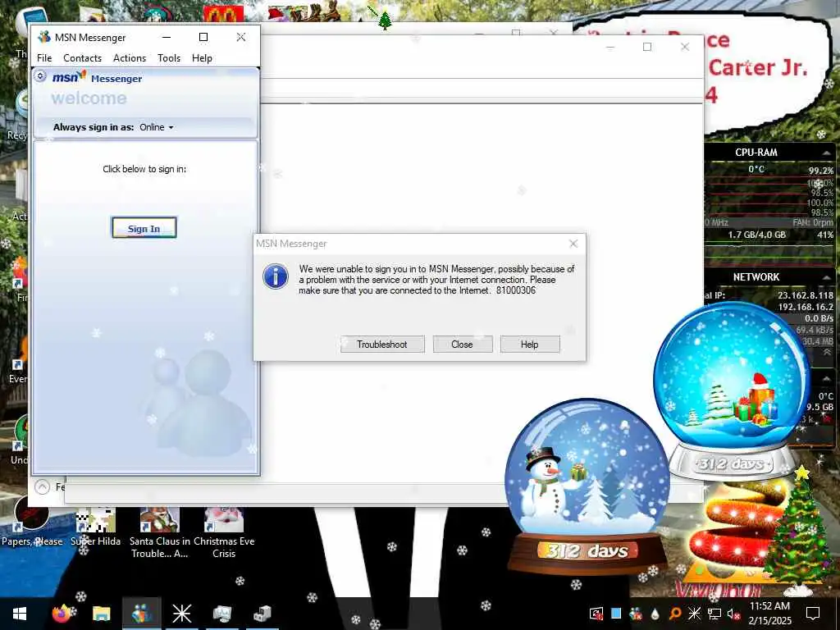The height and width of the screenshot is (630, 840).
Task: Close the MSN Messenger error dialog with X
Action: click(x=573, y=244)
